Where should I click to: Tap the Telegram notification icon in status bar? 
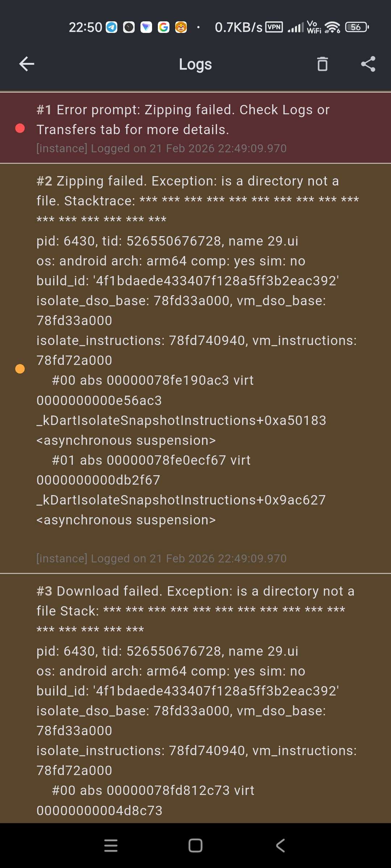112,27
